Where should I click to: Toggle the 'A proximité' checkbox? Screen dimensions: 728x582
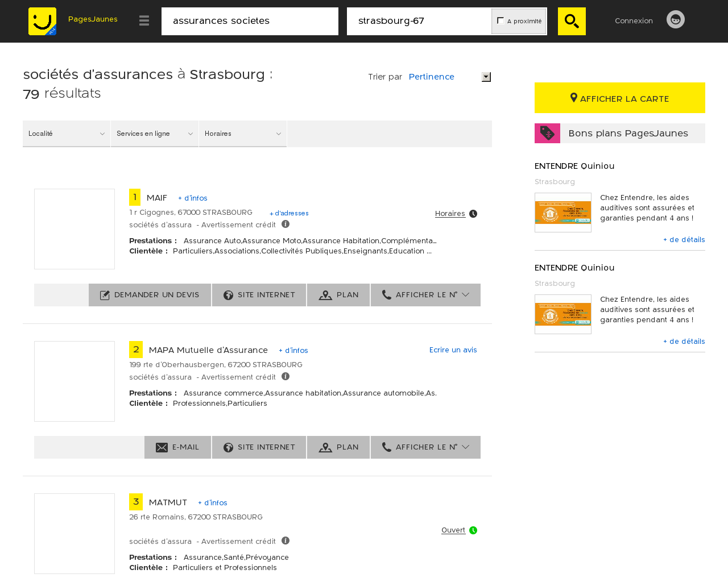point(500,20)
